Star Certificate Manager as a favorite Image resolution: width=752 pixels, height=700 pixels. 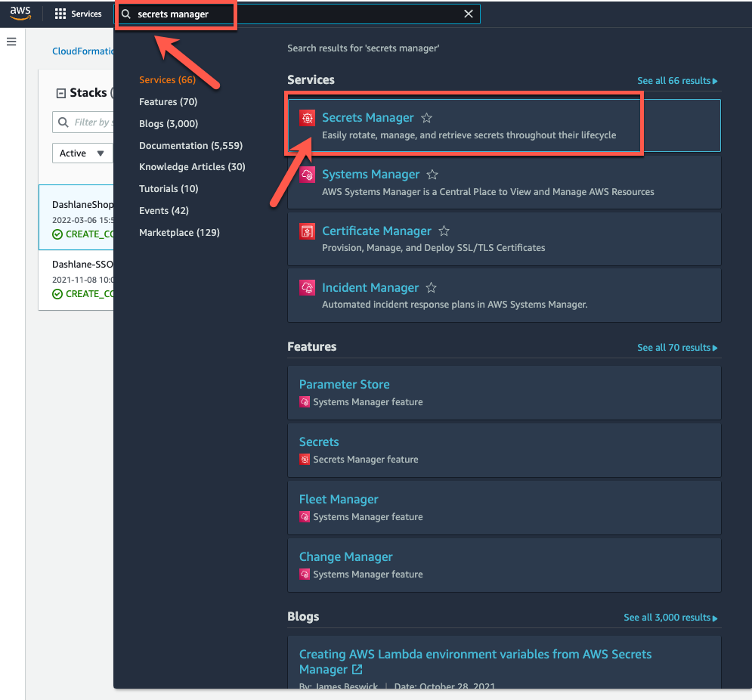click(x=444, y=231)
